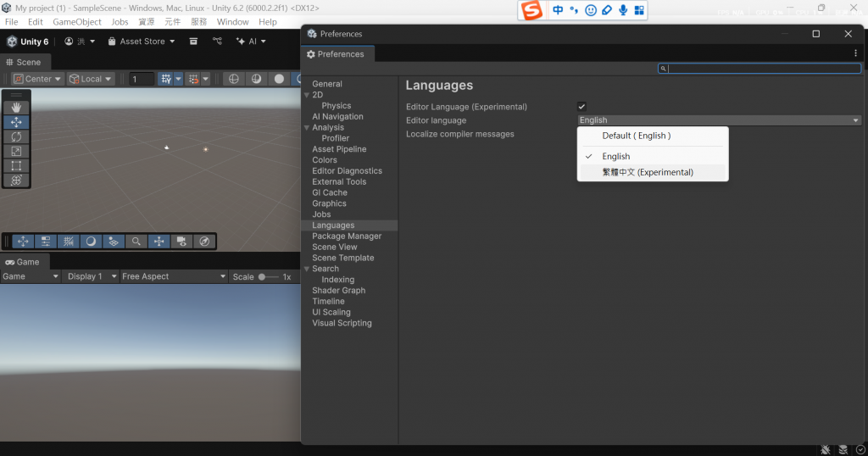Open the AI dropdown menu
This screenshot has height=456, width=868.
[251, 42]
